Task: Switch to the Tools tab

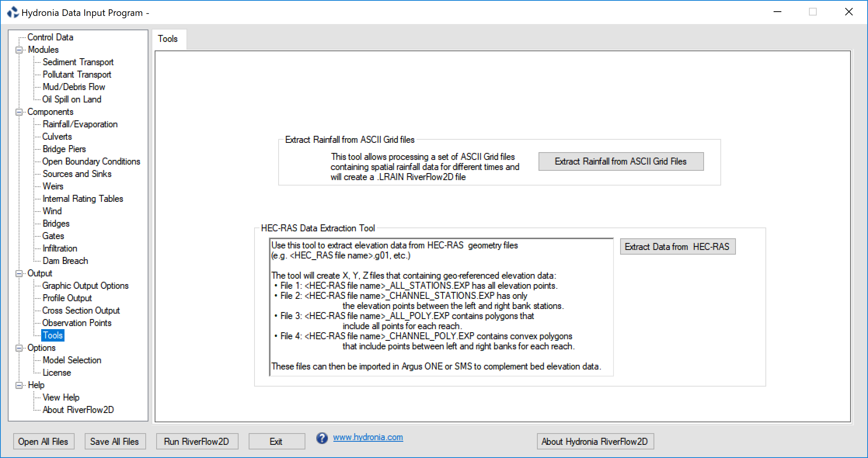Action: [x=168, y=39]
